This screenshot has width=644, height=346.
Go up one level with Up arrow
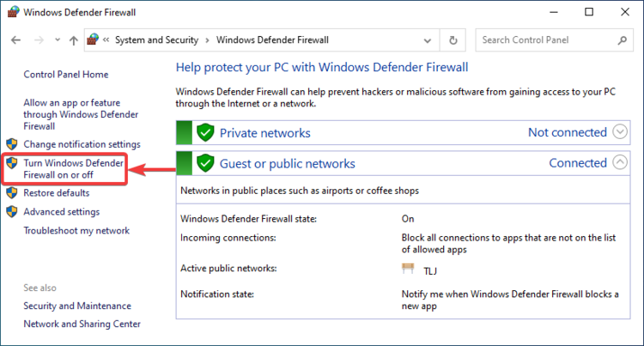pyautogui.click(x=74, y=40)
